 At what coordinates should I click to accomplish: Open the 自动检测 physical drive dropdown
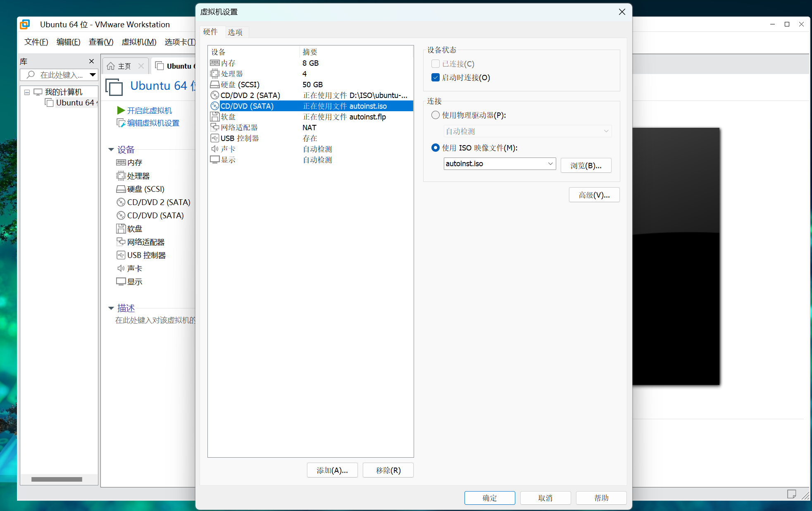528,131
